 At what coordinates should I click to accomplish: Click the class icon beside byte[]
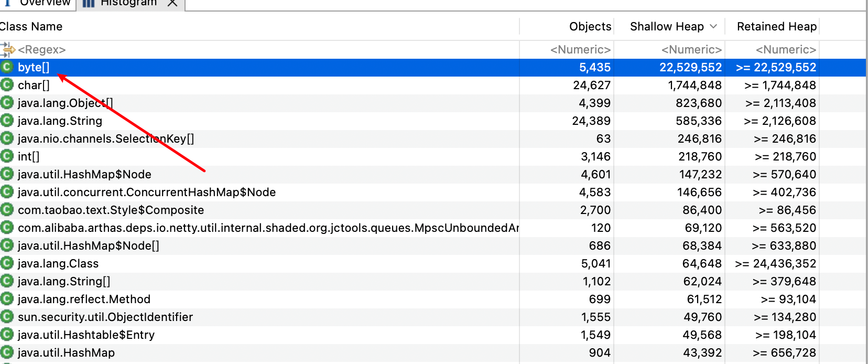pos(7,67)
